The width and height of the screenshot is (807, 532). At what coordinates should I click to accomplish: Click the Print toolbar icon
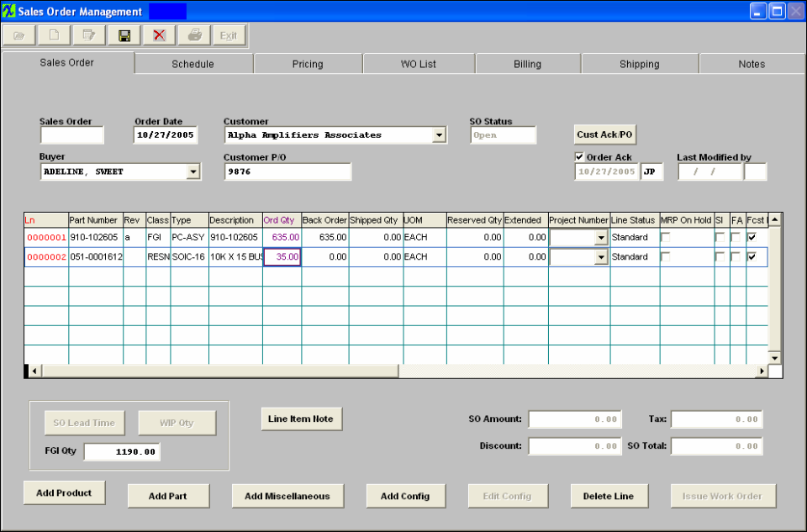tap(194, 35)
